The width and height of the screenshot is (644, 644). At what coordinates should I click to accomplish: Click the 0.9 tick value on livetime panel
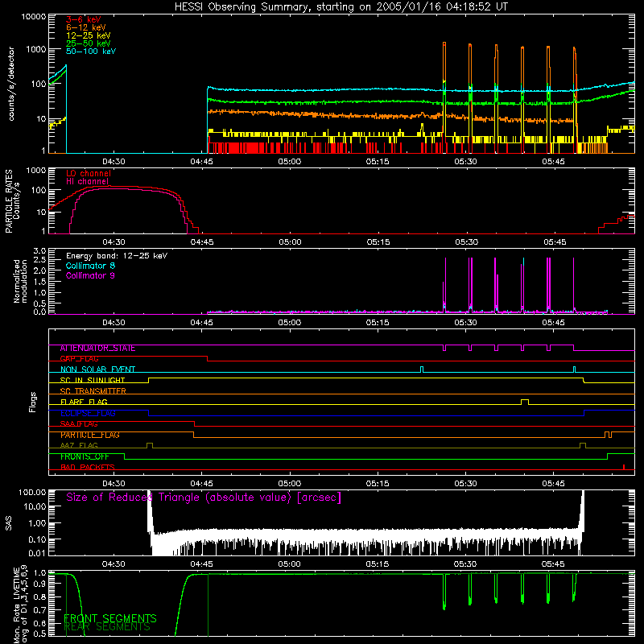point(39,585)
